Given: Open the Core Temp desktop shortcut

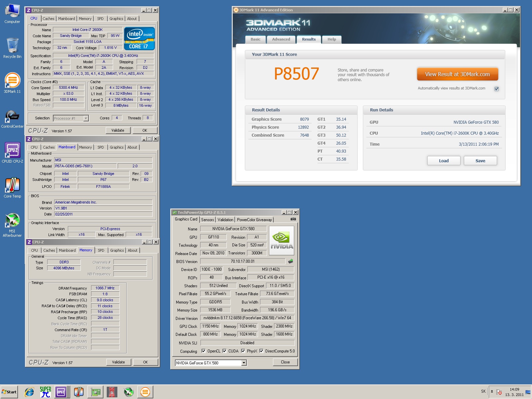Looking at the screenshot, I should (x=12, y=188).
